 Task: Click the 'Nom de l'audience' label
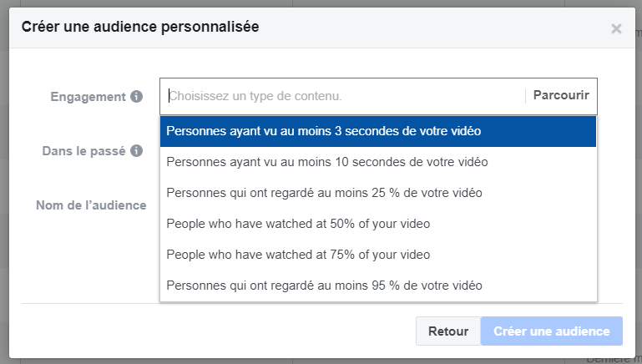[x=91, y=205]
